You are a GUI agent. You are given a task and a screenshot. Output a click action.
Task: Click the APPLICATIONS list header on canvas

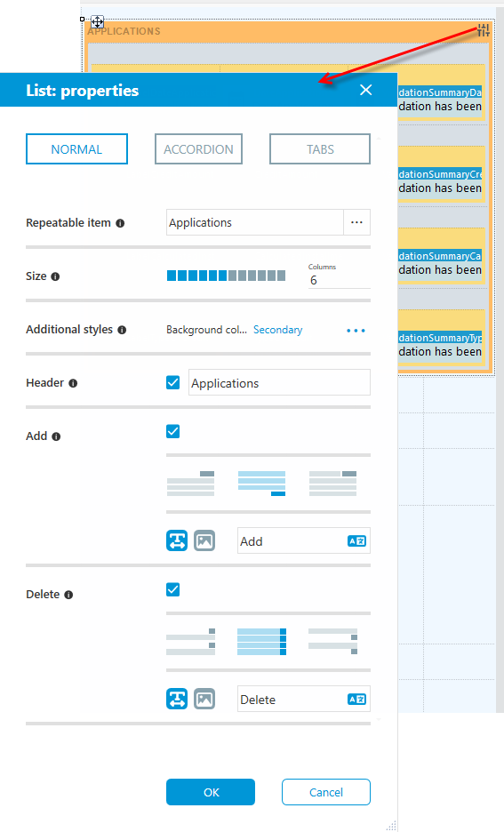(x=124, y=31)
